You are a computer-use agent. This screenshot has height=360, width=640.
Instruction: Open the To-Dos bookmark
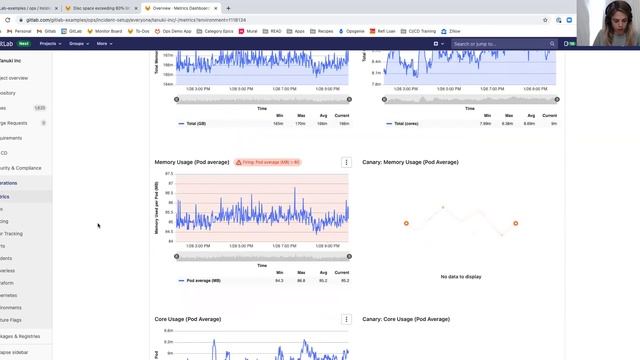[139, 31]
